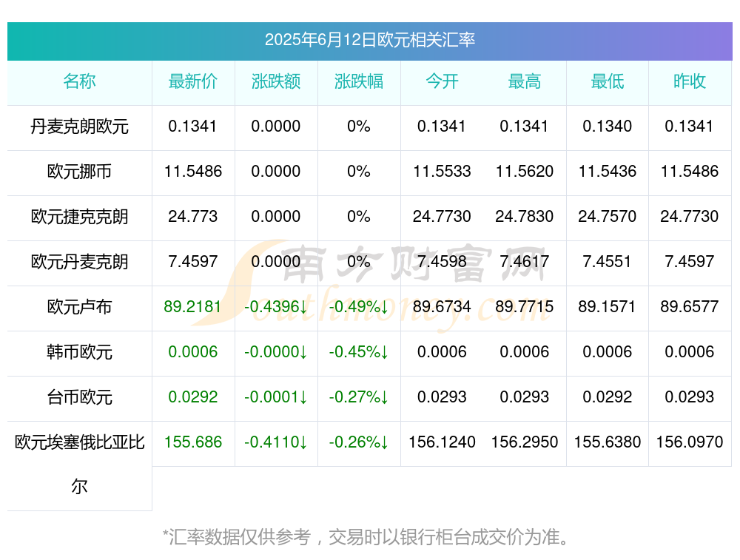The height and width of the screenshot is (560, 740).
Task: Click the disclaimer note about 汇率数据仅供参考
Action: click(x=366, y=537)
